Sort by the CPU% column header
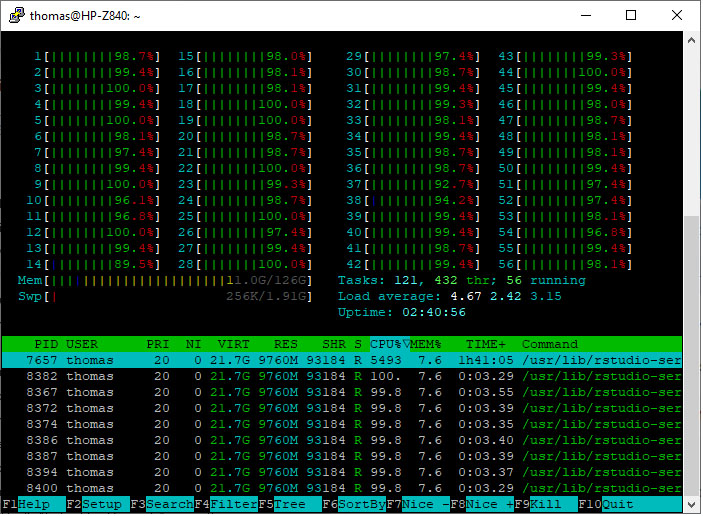 (388, 344)
